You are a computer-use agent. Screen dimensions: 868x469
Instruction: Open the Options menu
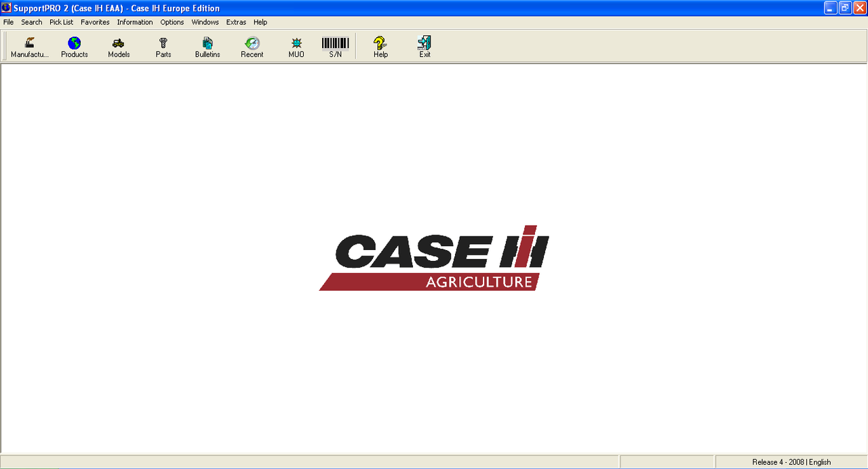(x=172, y=22)
